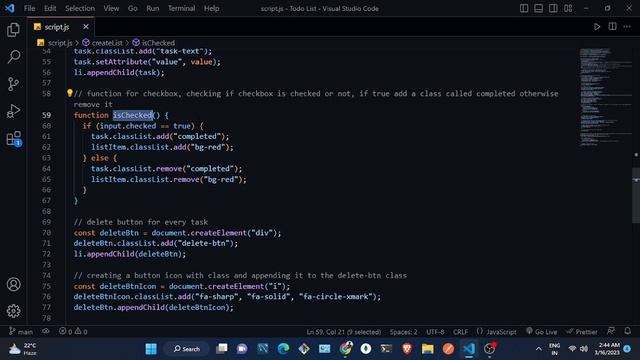640x360 pixels.
Task: Click the Windows Start button
Action: tap(151, 349)
